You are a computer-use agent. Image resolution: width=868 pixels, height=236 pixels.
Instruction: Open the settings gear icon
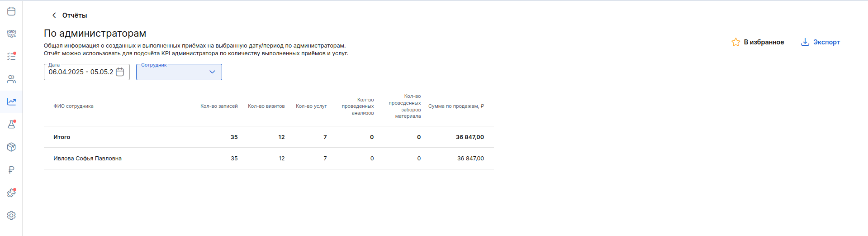[x=11, y=215]
